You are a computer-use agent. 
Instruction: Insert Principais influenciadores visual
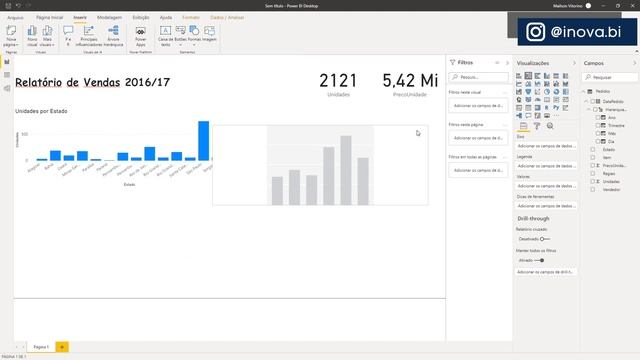(89, 36)
